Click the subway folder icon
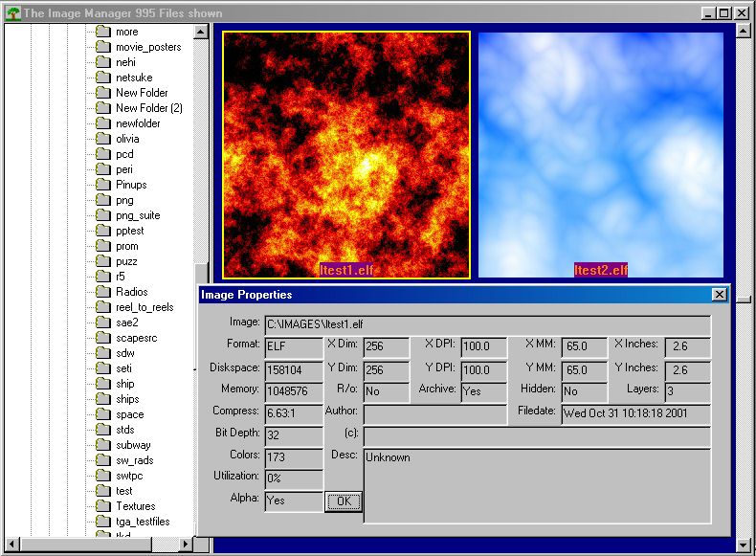The width and height of the screenshot is (756, 556). [102, 445]
